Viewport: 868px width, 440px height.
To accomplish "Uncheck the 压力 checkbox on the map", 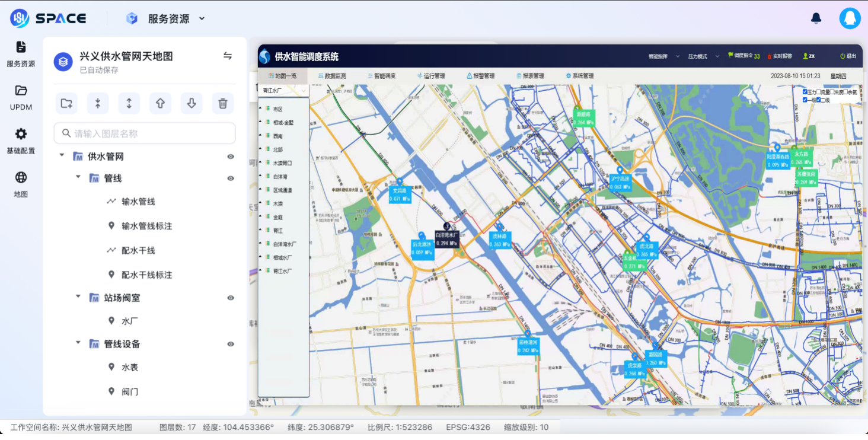I will click(x=805, y=92).
